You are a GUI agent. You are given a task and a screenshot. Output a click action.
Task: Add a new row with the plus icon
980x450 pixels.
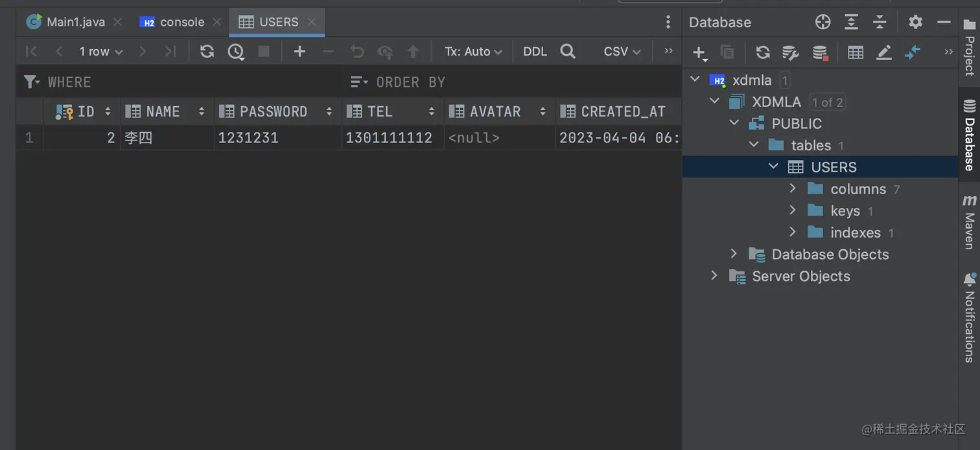pos(299,51)
